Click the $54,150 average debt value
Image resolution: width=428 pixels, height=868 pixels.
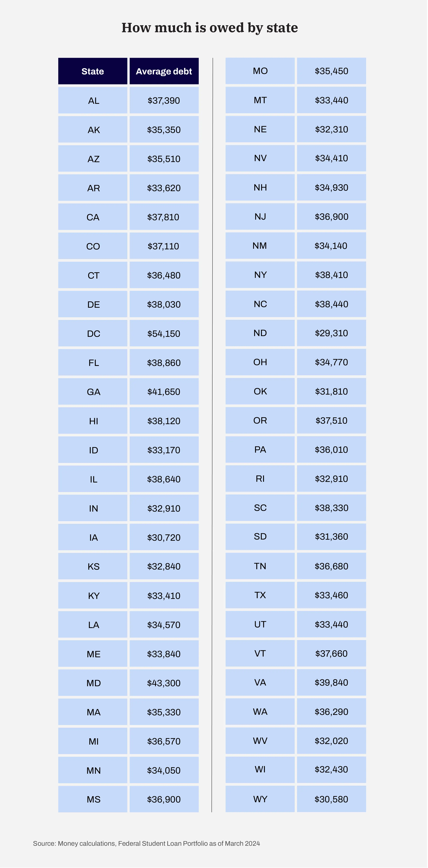coord(164,334)
